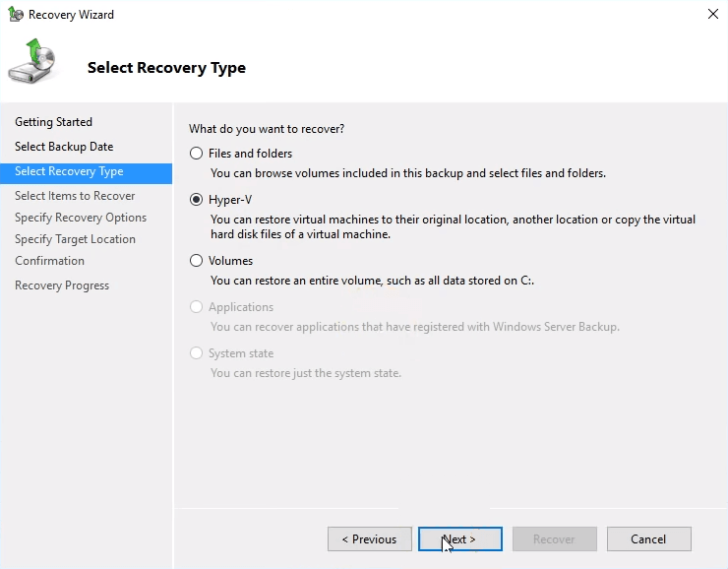Select the Hyper-V recovery option

point(197,200)
